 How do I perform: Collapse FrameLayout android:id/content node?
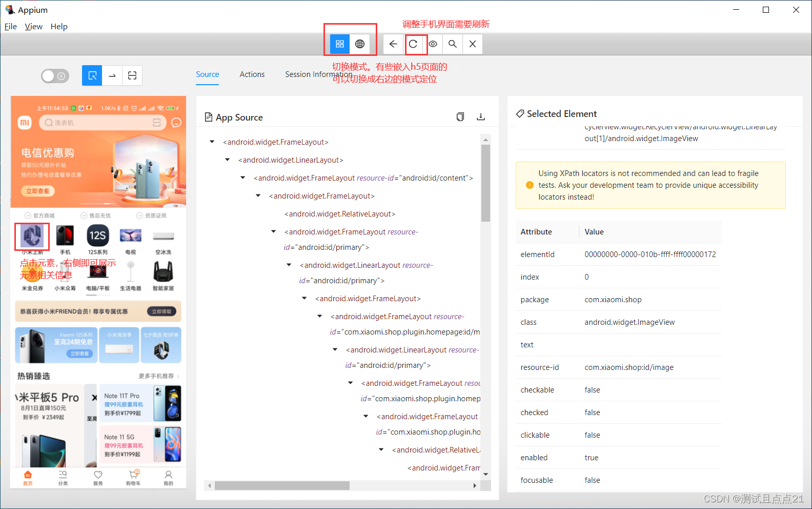click(x=242, y=178)
